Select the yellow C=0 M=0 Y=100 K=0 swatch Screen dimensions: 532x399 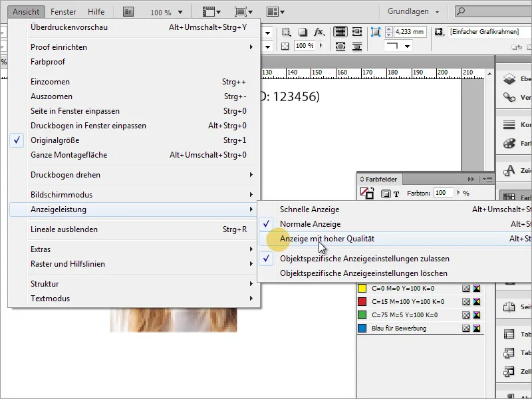point(421,289)
